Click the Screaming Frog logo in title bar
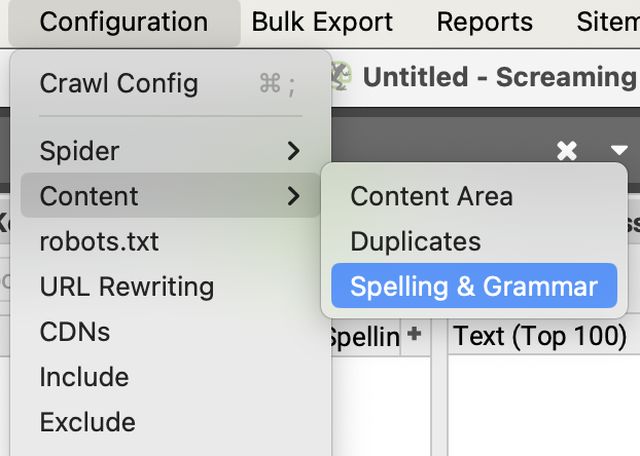Screen dimensions: 640x456 342,76
